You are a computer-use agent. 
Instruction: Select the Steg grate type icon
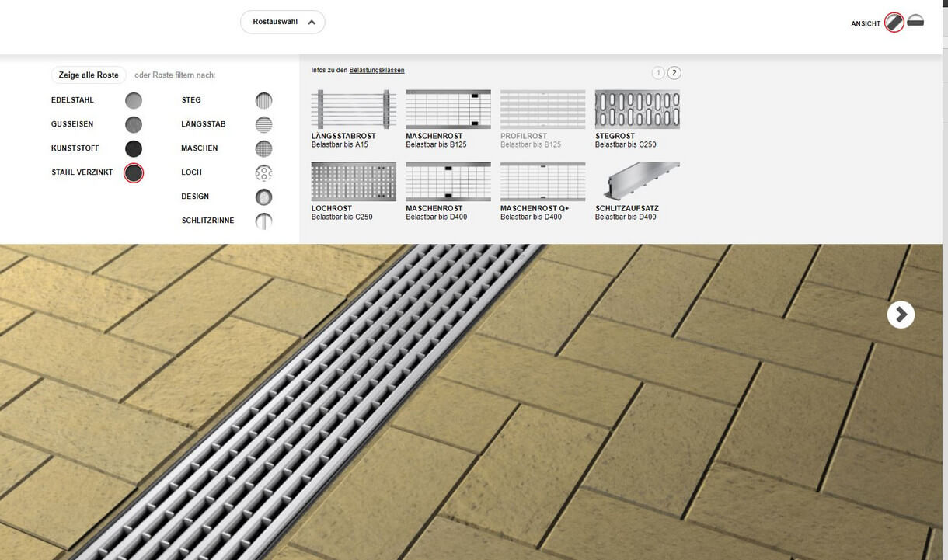click(x=264, y=100)
